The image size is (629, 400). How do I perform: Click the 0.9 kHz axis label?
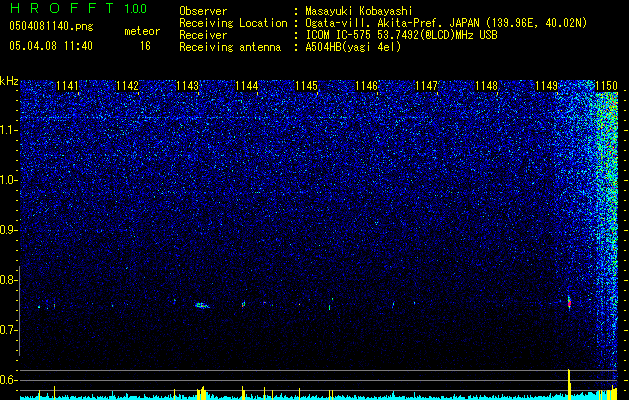pos(8,230)
